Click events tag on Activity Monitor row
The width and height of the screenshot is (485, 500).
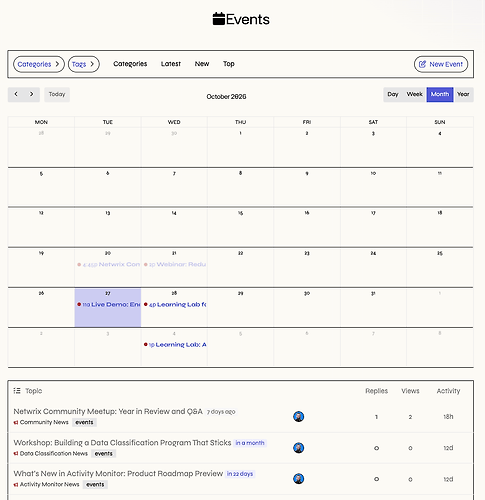tap(95, 484)
